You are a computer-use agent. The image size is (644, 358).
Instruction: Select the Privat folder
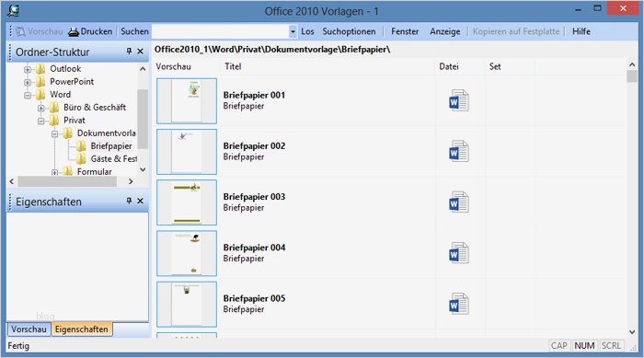pyautogui.click(x=75, y=120)
